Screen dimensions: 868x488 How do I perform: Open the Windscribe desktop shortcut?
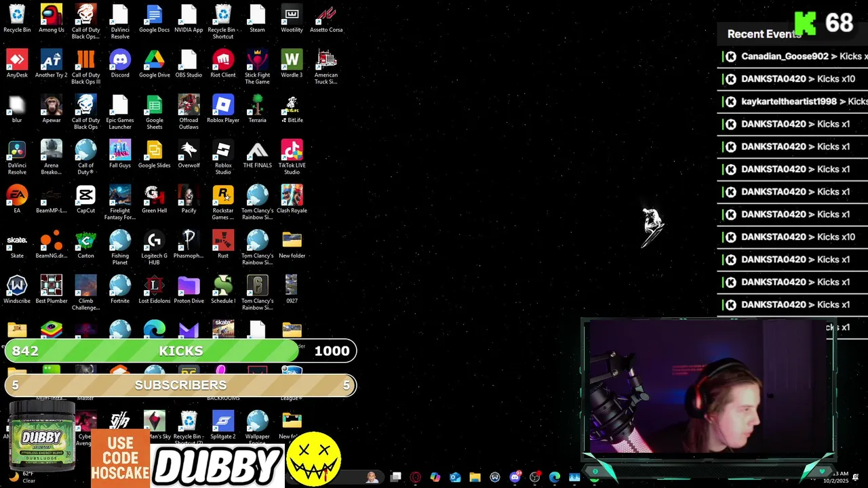(17, 289)
